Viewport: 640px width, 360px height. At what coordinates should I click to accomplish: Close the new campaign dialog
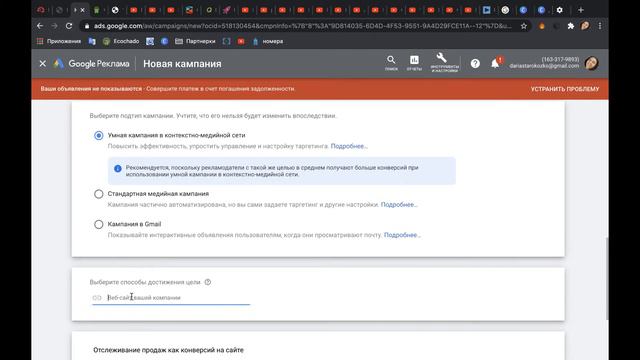point(42,64)
